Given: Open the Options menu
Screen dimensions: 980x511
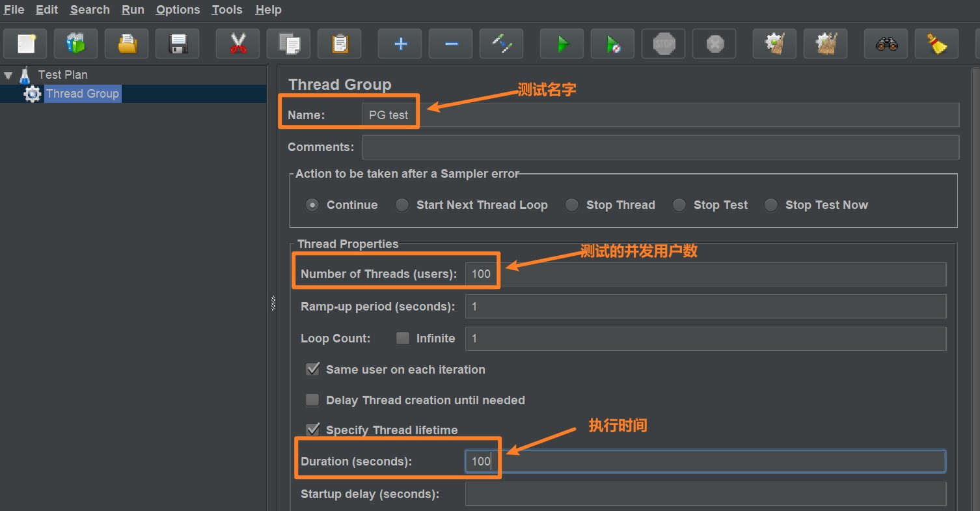Looking at the screenshot, I should coord(178,9).
